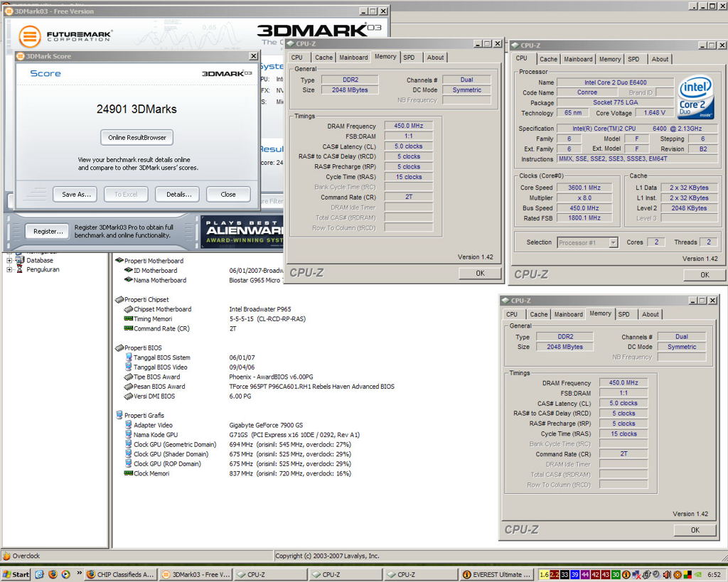
Task: Click the Rated FSB 1800.1 MHz field
Action: [584, 217]
